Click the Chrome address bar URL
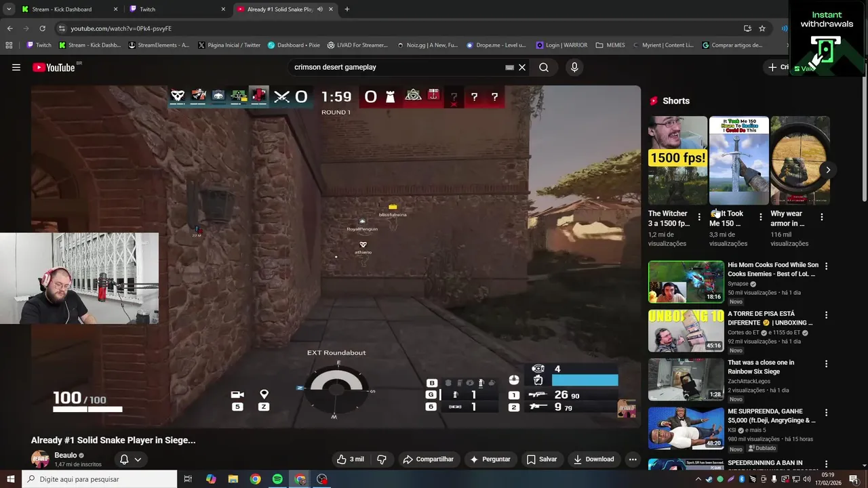868x488 pixels. (121, 28)
